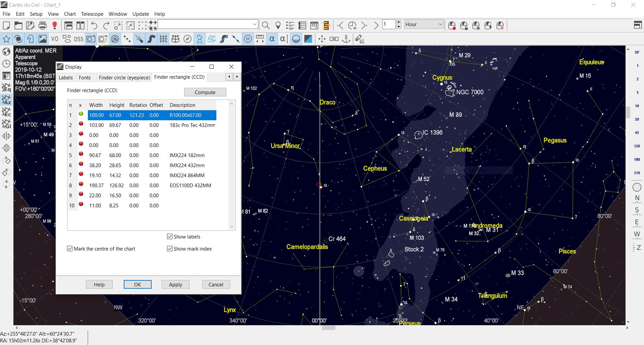This screenshot has height=345, width=644.
Task: Open the calendar tool icon
Action: [314, 25]
